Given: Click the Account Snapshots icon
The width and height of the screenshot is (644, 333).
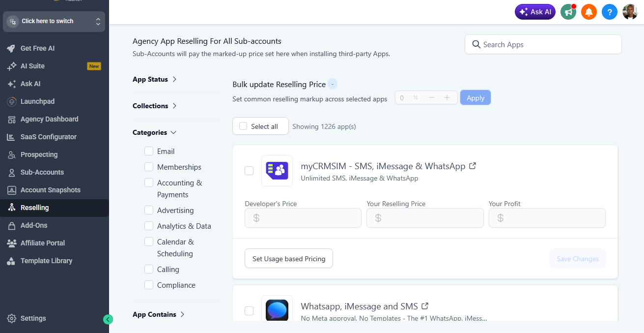Looking at the screenshot, I should click(x=11, y=190).
